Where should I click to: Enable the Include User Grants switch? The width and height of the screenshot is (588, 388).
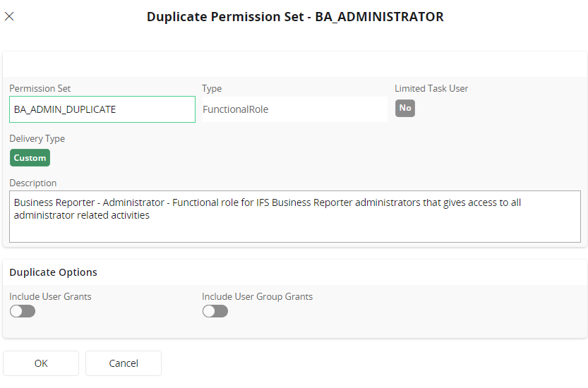[x=23, y=311]
